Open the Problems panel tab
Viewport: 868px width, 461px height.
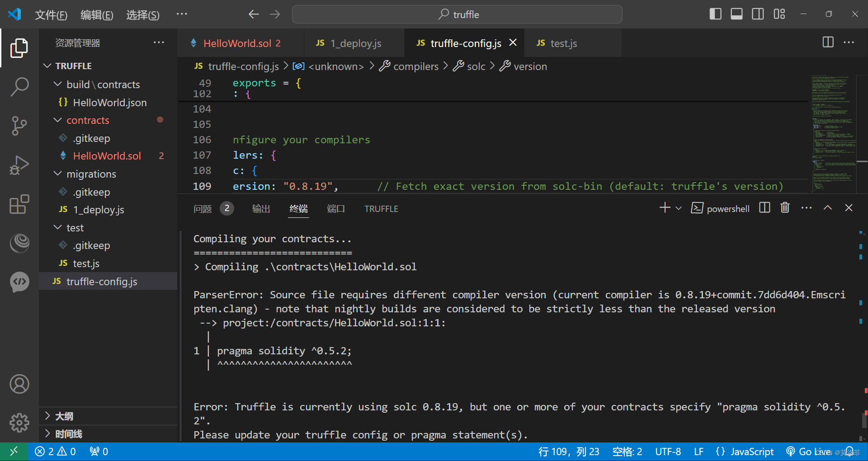pyautogui.click(x=213, y=209)
